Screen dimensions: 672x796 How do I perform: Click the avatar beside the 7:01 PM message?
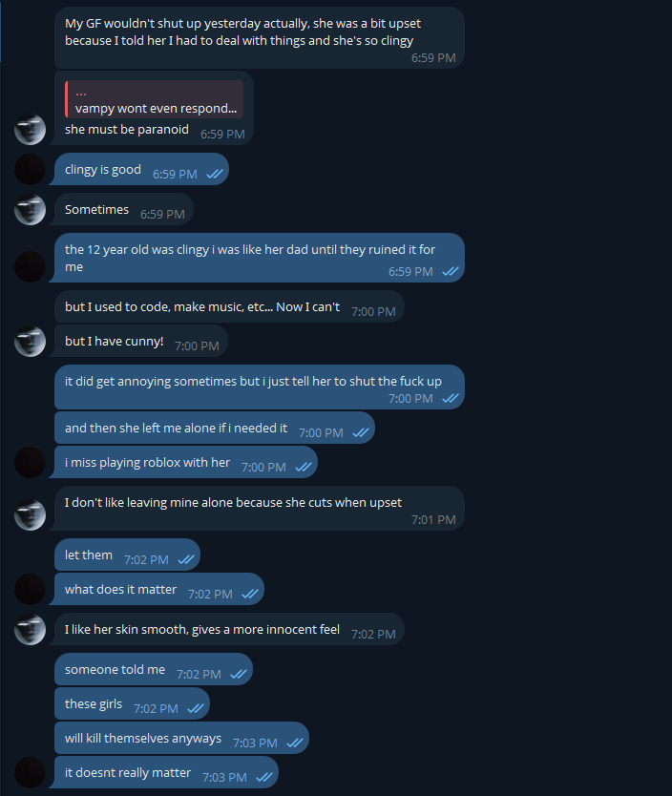(31, 515)
